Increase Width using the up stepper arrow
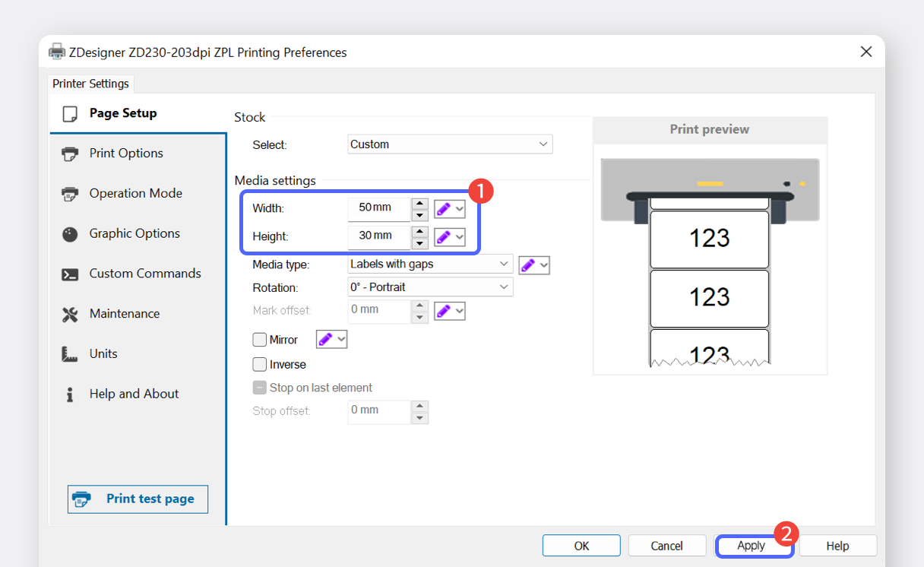Image resolution: width=924 pixels, height=567 pixels. tap(419, 203)
